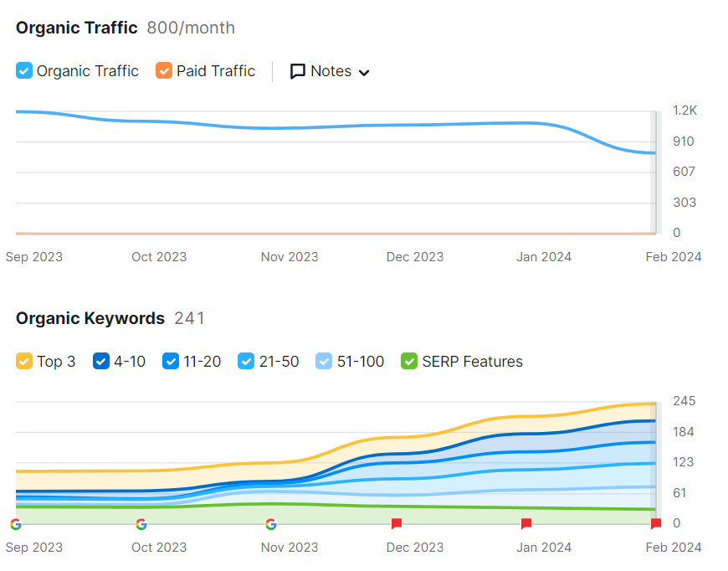Click the Notes speech bubble icon
The image size is (728, 571).
click(x=298, y=71)
